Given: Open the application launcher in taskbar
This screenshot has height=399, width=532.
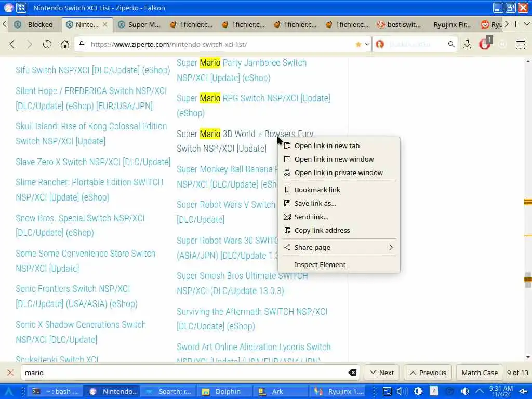Looking at the screenshot, I should point(9,392).
